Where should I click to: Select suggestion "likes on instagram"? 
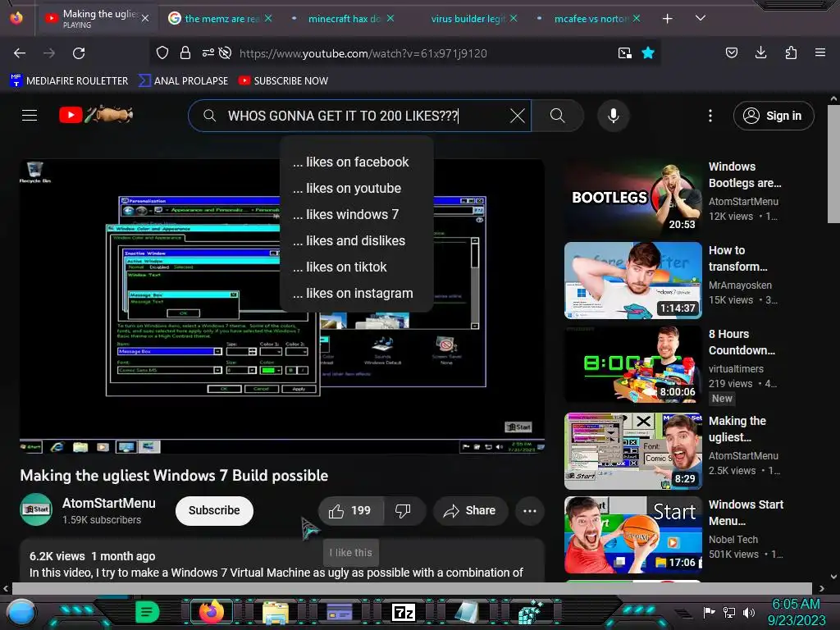tap(356, 293)
